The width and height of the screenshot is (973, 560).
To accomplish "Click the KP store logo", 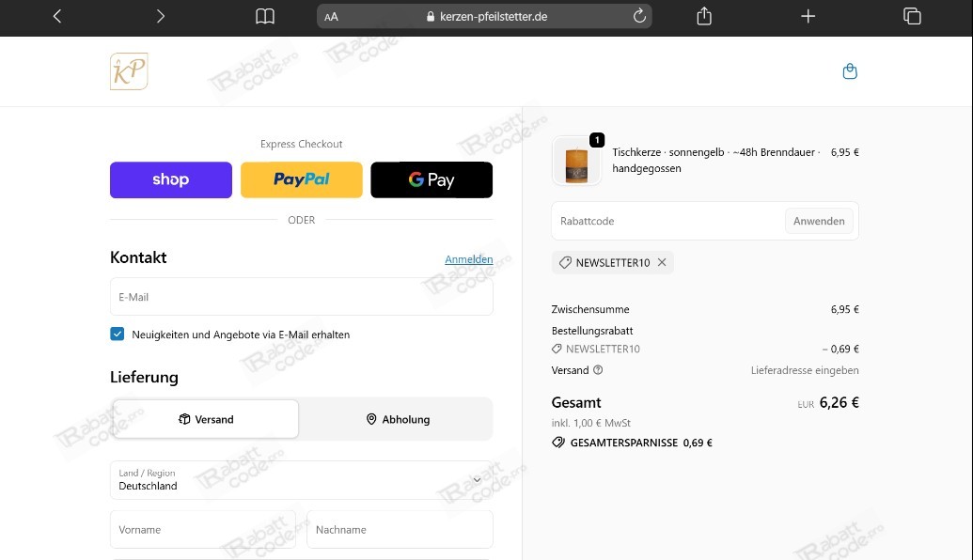I will (129, 71).
